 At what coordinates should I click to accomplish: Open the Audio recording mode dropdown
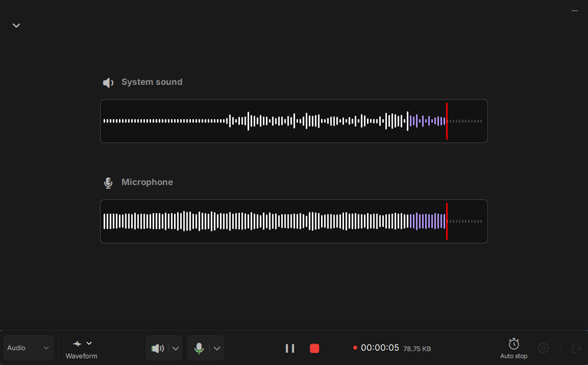(28, 348)
